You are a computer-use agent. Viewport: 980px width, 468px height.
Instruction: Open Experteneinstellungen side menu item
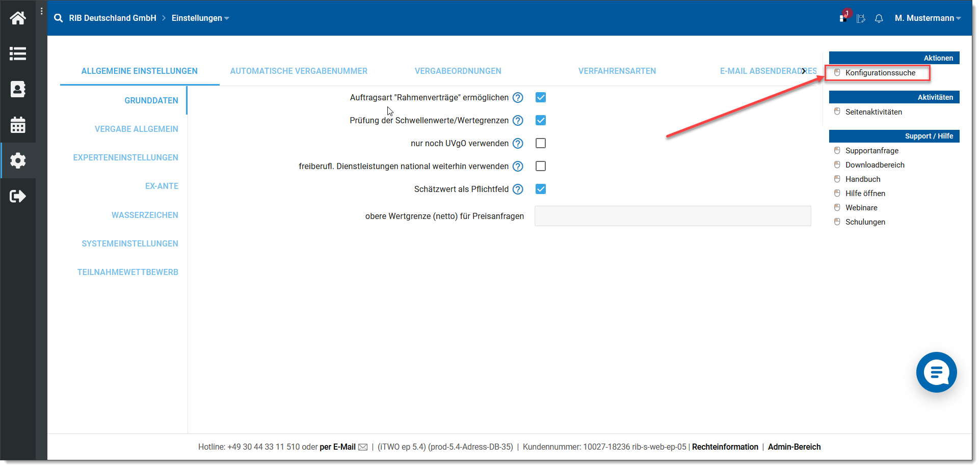click(x=126, y=157)
